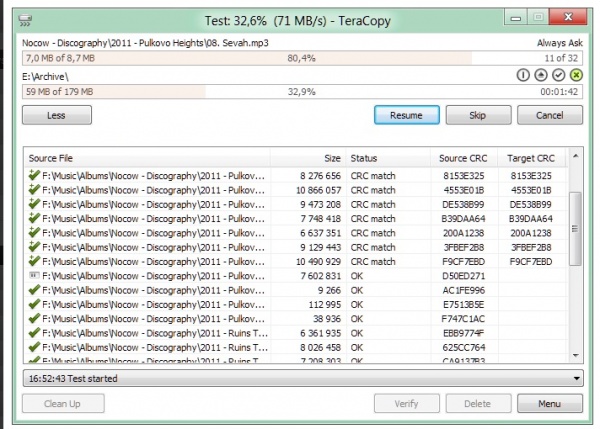600x429 pixels.
Task: Close the TeraCopy window
Action: [x=568, y=17]
